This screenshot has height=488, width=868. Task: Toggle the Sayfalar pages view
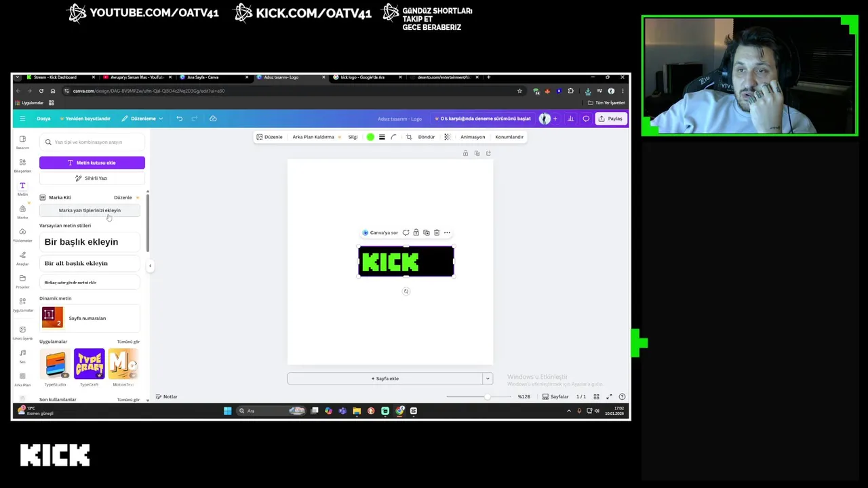pyautogui.click(x=555, y=396)
